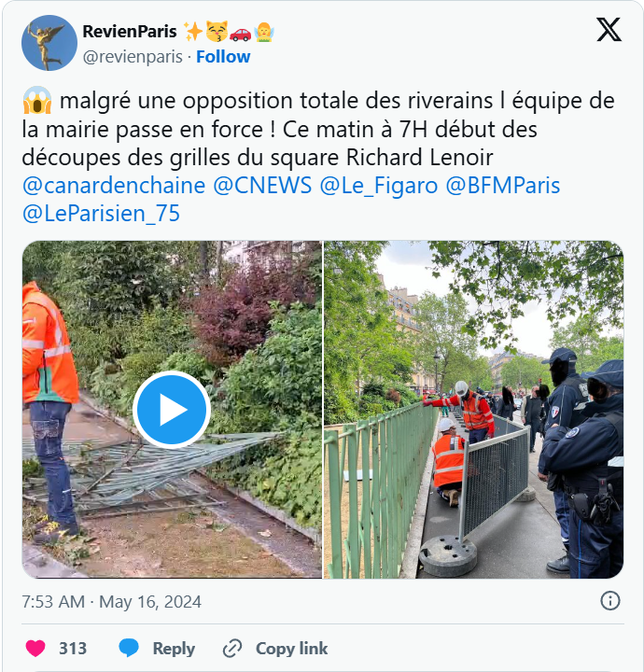Open the @LeParisien_75 mention

[101, 214]
